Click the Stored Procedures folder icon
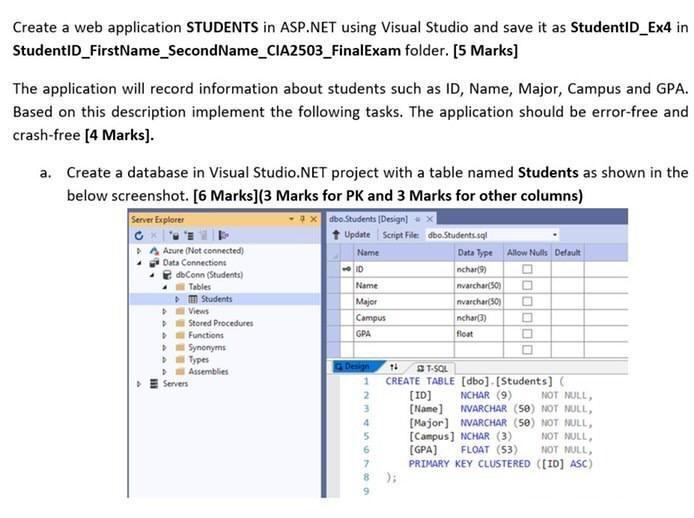 point(180,323)
